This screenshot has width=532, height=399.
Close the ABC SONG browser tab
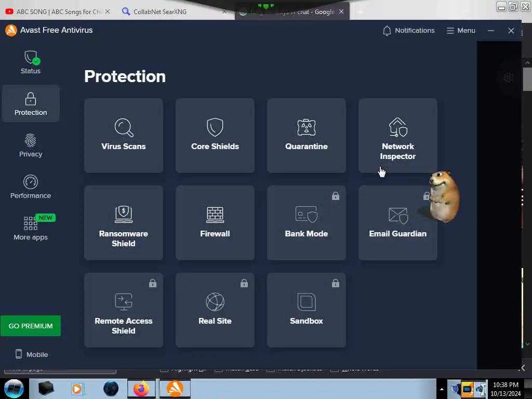(x=108, y=11)
